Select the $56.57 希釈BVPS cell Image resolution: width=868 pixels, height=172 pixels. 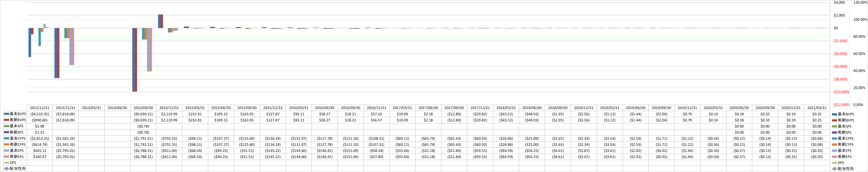tap(377, 120)
